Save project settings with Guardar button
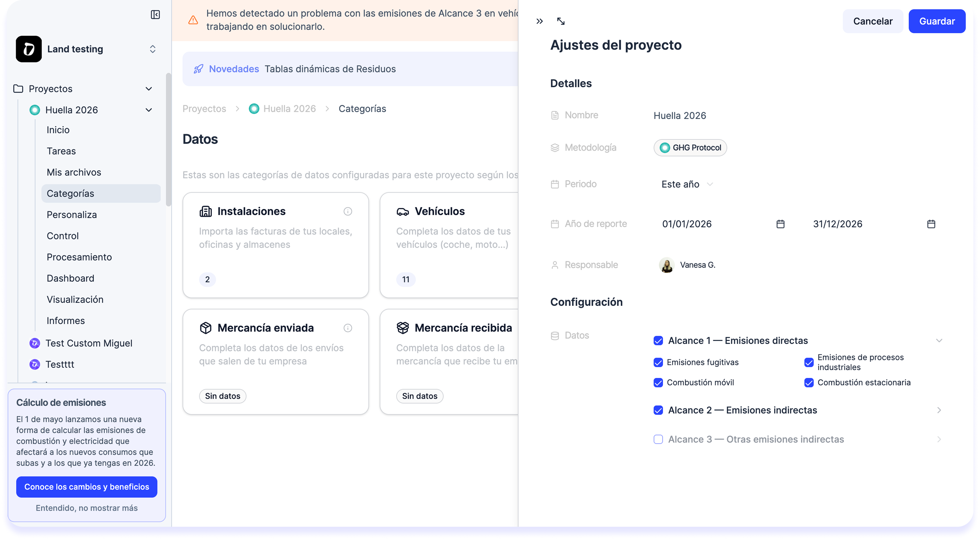 pyautogui.click(x=937, y=21)
